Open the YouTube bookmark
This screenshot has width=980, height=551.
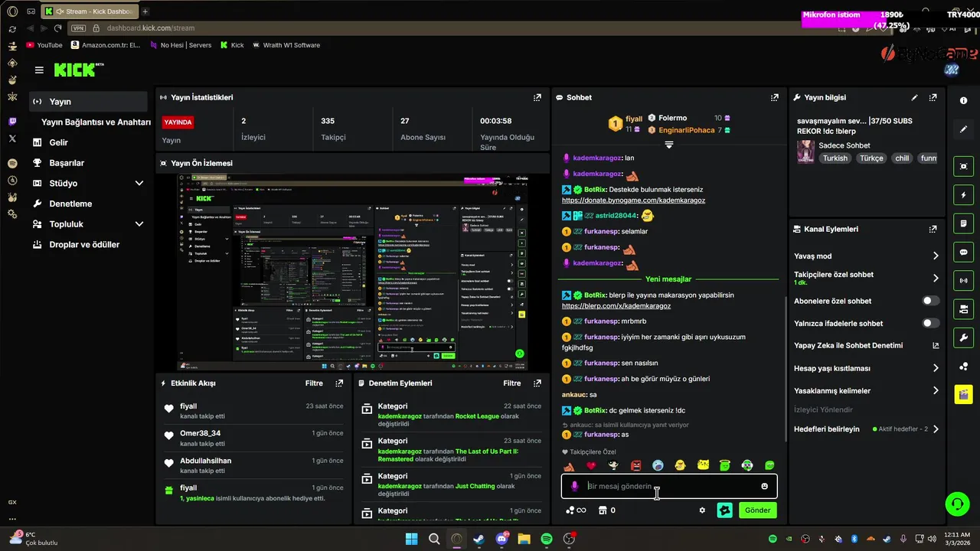click(44, 45)
